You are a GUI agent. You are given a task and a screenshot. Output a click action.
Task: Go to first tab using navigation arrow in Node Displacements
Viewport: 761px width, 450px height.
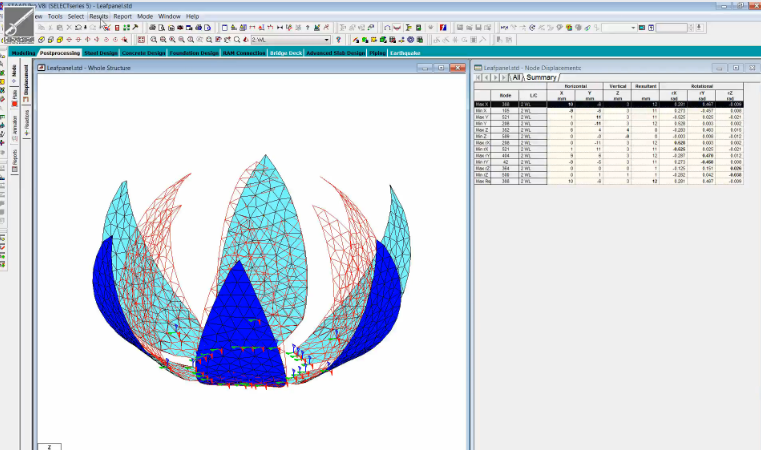tap(478, 78)
